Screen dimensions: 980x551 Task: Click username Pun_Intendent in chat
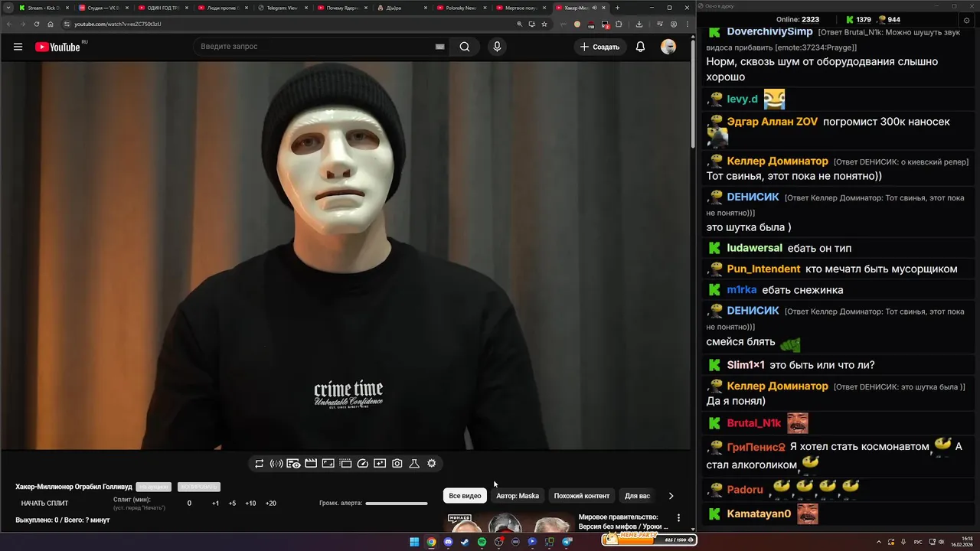[x=763, y=269]
